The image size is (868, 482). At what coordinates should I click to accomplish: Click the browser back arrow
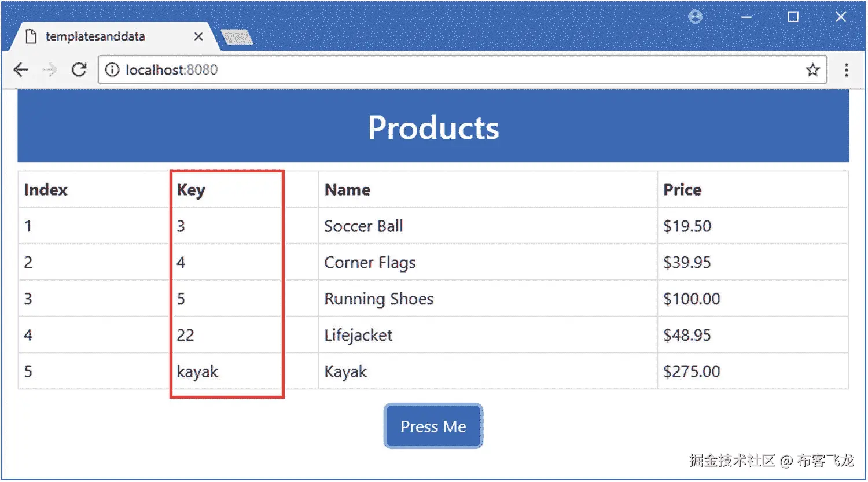click(21, 70)
